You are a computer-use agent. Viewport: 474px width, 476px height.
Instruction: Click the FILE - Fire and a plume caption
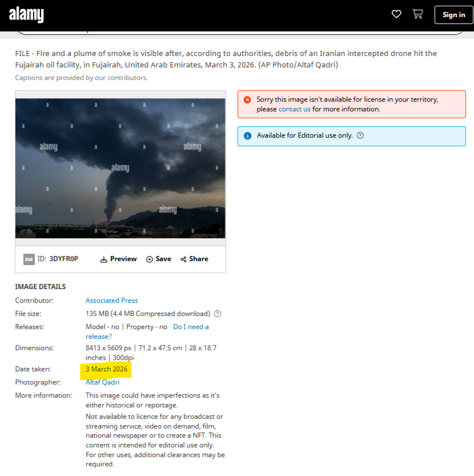pos(226,59)
